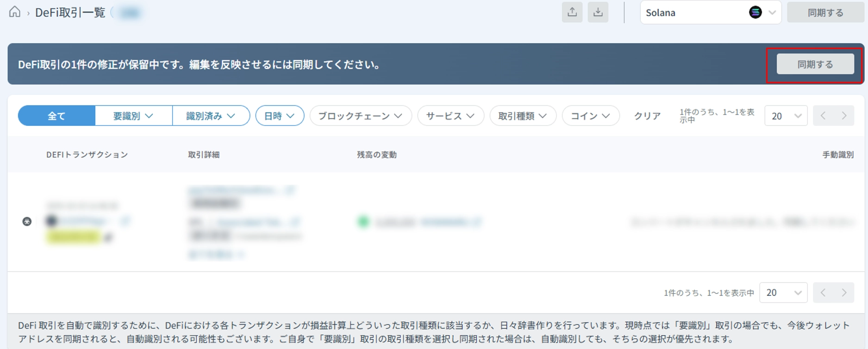868x349 pixels.
Task: Open the Solana blockchain dropdown
Action: click(711, 12)
